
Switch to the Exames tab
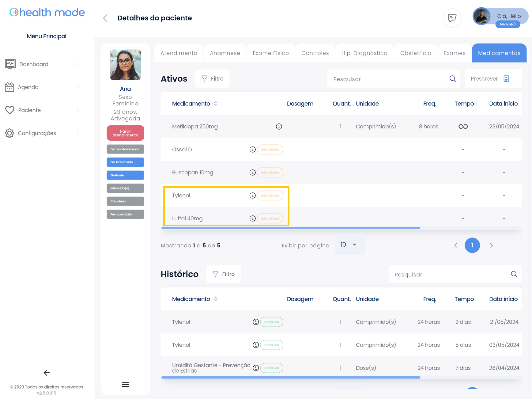(455, 53)
